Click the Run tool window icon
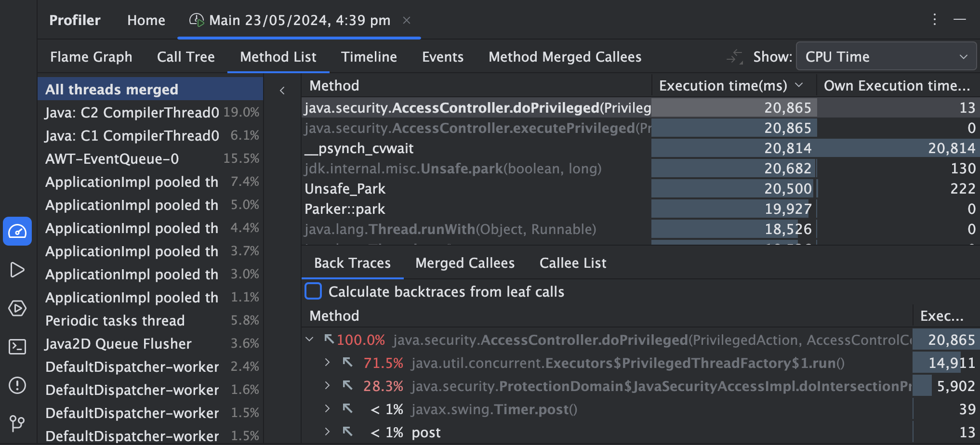Viewport: 980px width, 445px height. coord(17,270)
